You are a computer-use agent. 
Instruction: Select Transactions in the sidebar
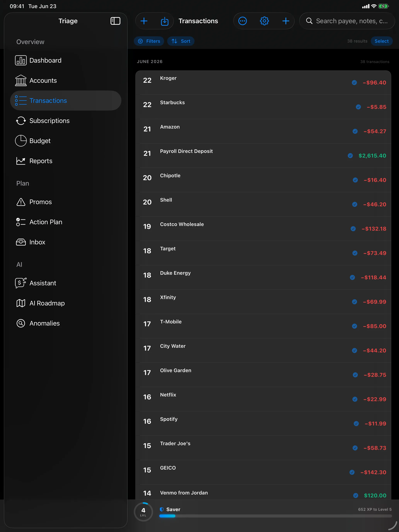click(x=65, y=101)
